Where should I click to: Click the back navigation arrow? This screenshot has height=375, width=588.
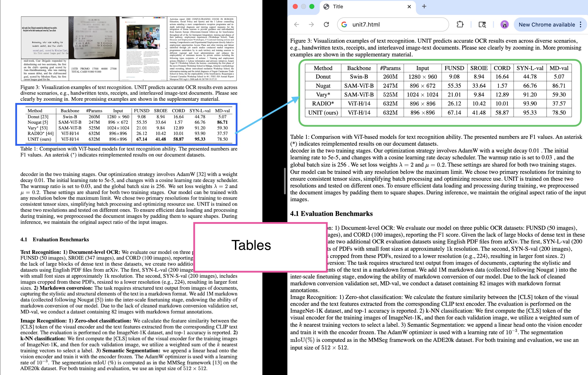tap(296, 24)
